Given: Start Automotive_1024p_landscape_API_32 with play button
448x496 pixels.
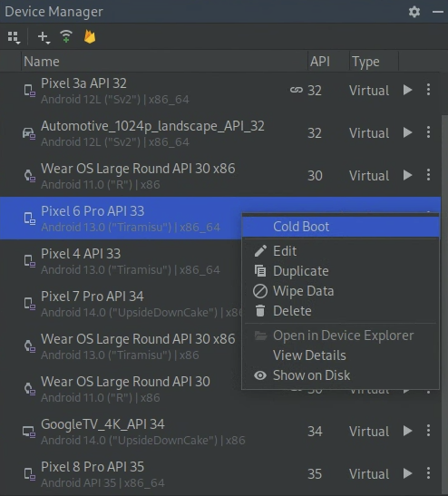Looking at the screenshot, I should [408, 132].
